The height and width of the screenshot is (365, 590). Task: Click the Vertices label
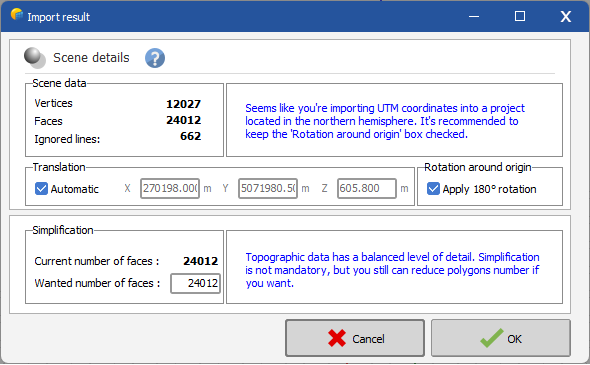click(53, 103)
